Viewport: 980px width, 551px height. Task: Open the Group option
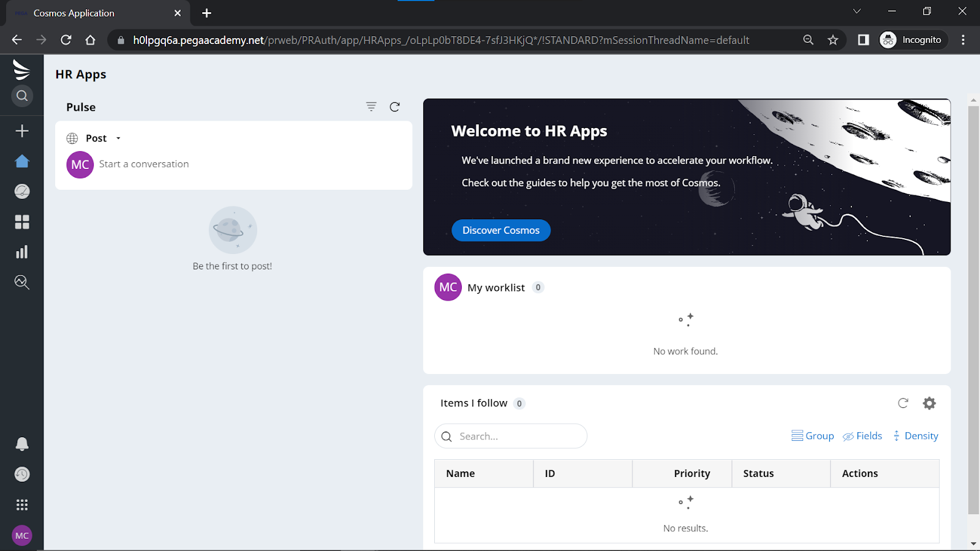[813, 436]
